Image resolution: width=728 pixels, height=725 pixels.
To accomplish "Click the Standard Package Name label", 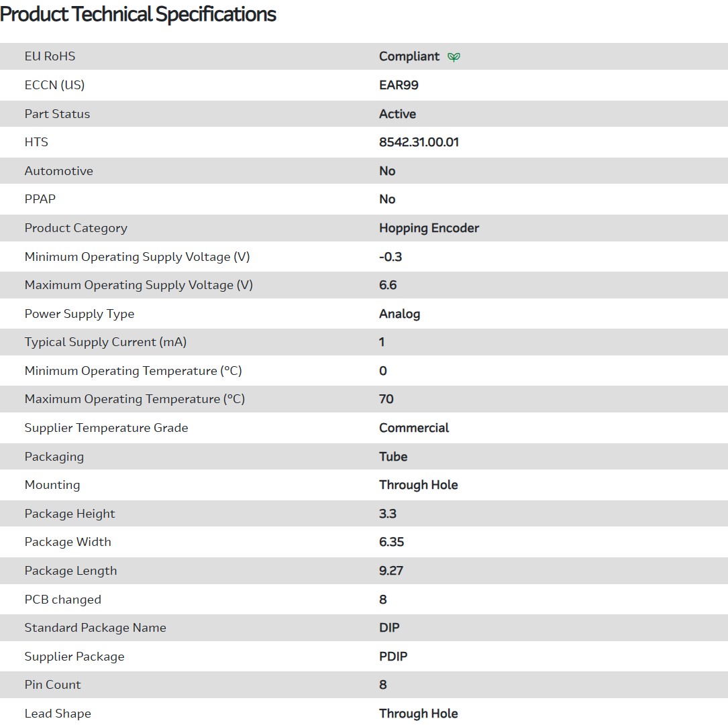I will 95,628.
